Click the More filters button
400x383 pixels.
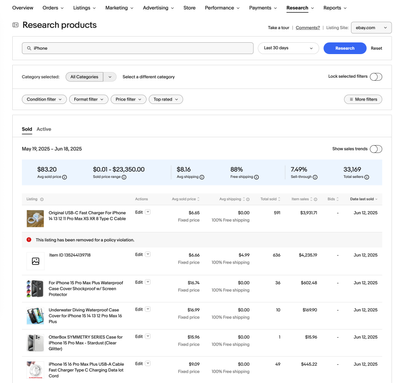coord(363,99)
